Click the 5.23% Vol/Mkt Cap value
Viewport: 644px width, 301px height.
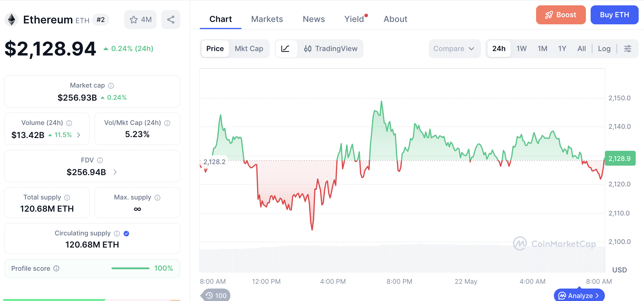pyautogui.click(x=137, y=134)
